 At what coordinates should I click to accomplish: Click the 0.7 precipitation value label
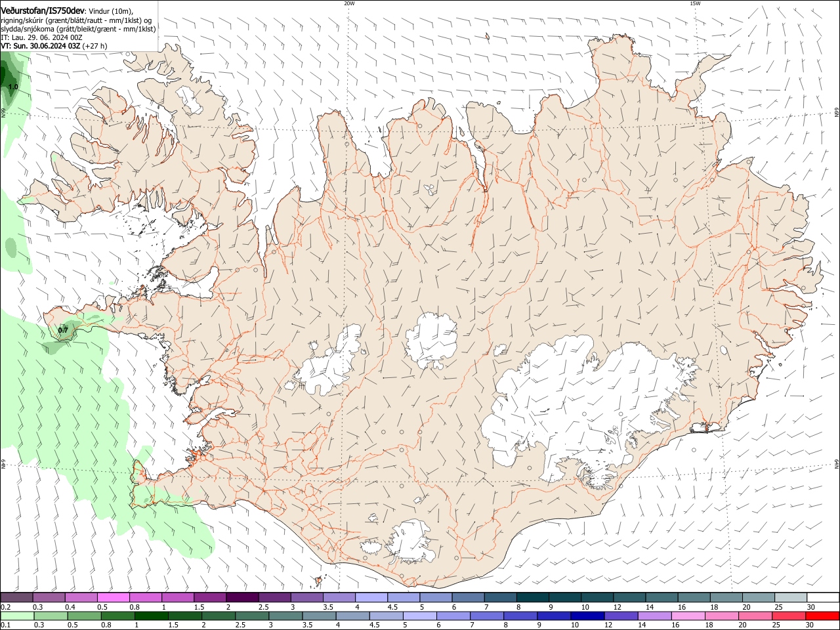pyautogui.click(x=63, y=330)
